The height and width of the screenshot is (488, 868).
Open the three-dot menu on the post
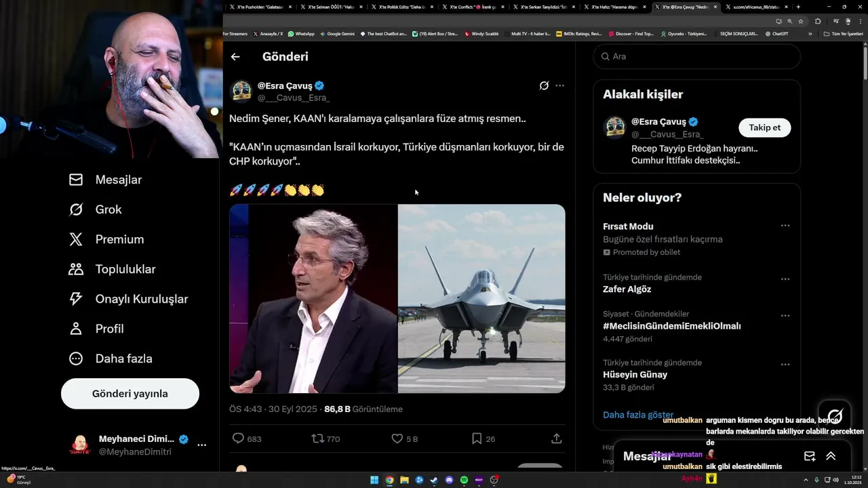(x=559, y=85)
